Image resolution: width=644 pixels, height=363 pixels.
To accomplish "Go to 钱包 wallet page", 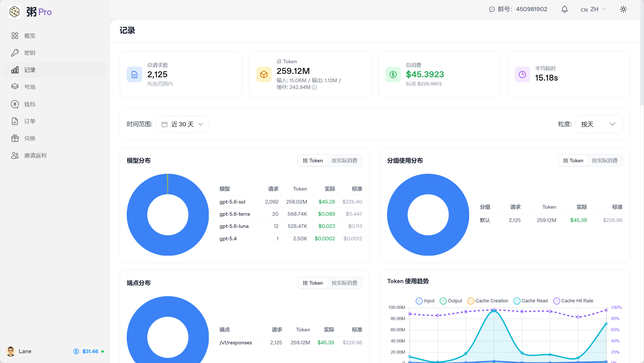I will click(55, 104).
